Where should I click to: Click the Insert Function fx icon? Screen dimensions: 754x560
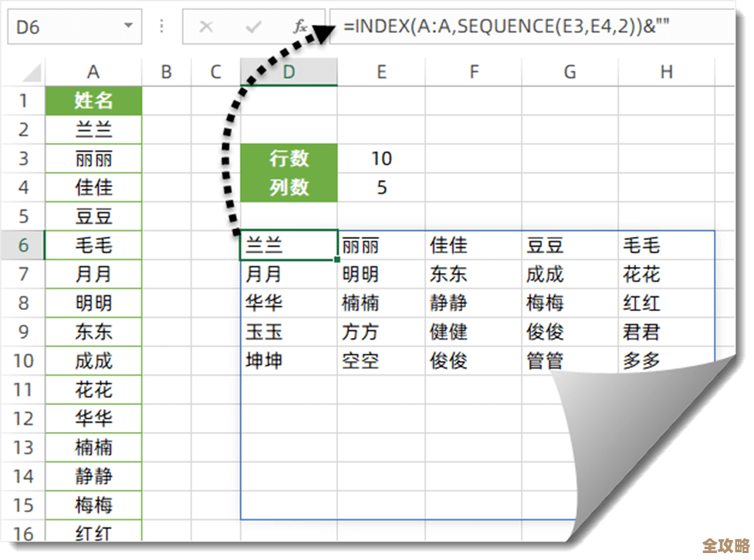pos(300,27)
